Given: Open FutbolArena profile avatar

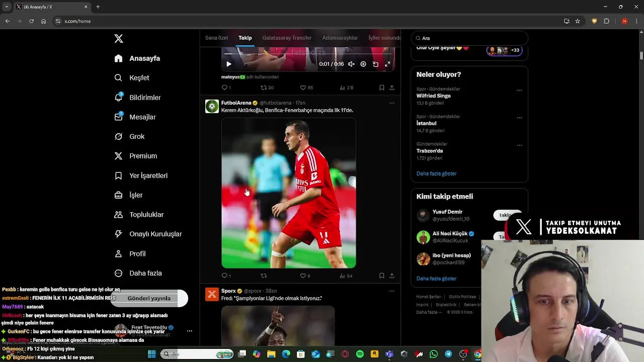Looking at the screenshot, I should pyautogui.click(x=212, y=106).
